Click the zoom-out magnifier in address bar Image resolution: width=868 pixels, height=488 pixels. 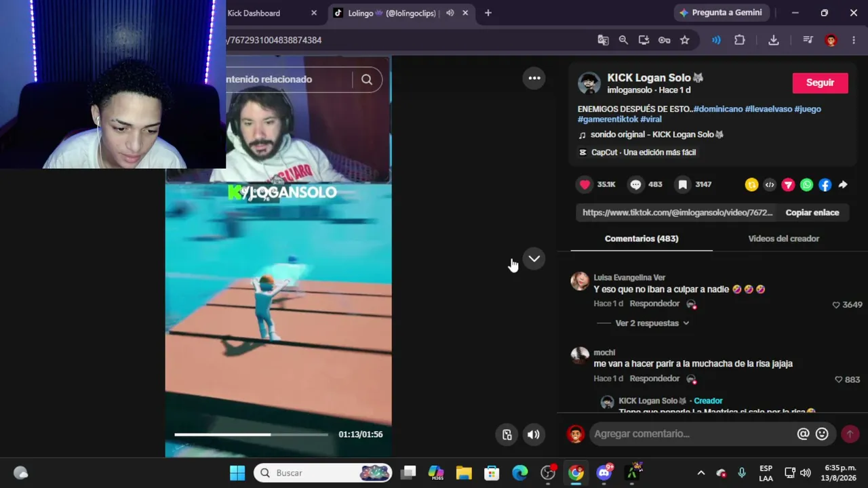[x=623, y=40]
